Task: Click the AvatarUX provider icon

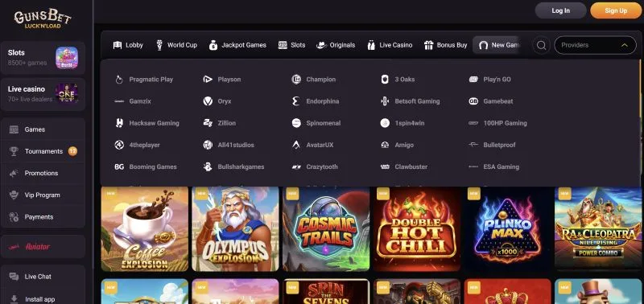Action: point(296,145)
